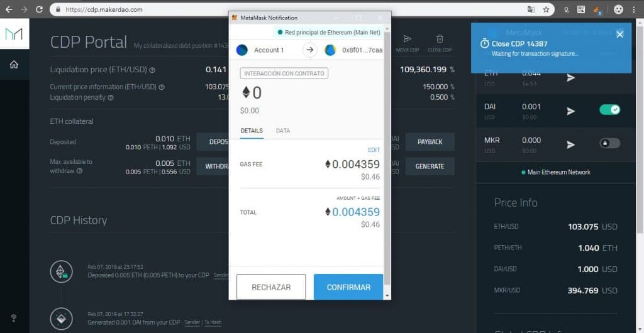Send MKR using the arrow icon in wallet
Viewport: 644px width, 333px height.
[x=571, y=145]
